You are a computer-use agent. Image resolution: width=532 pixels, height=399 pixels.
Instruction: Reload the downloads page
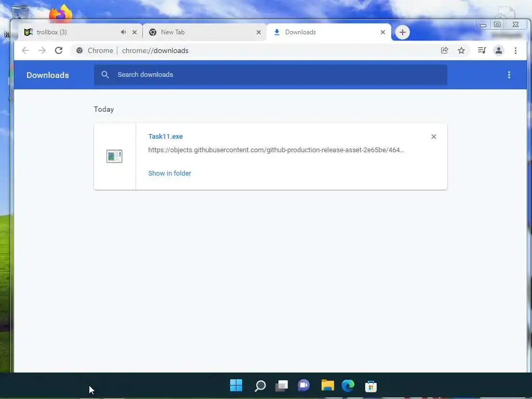pos(59,50)
